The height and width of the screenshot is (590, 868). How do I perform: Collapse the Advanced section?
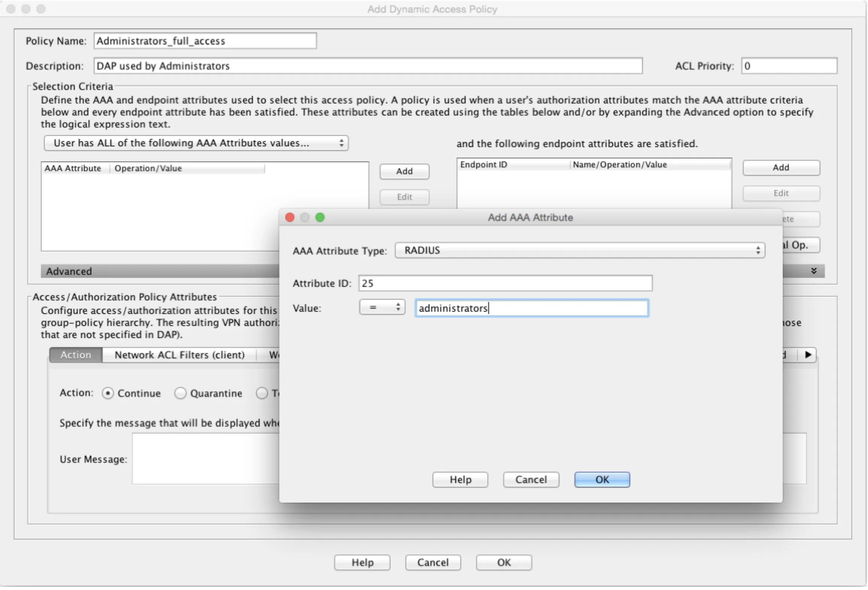point(68,271)
